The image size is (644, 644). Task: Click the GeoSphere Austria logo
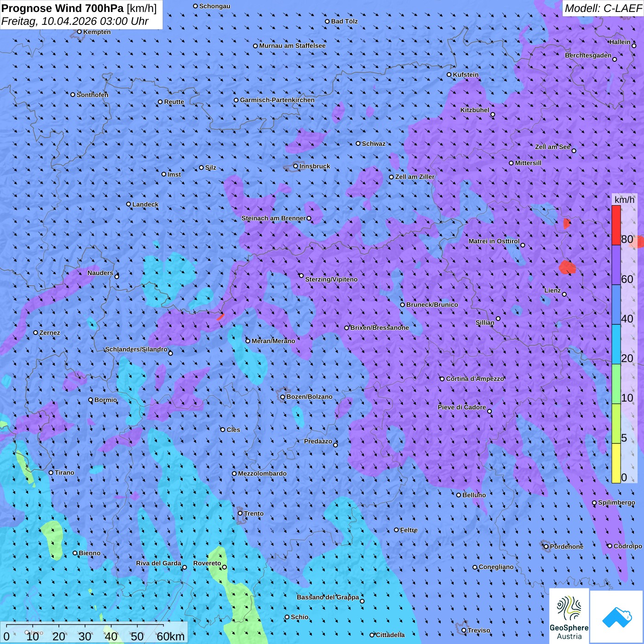(569, 615)
